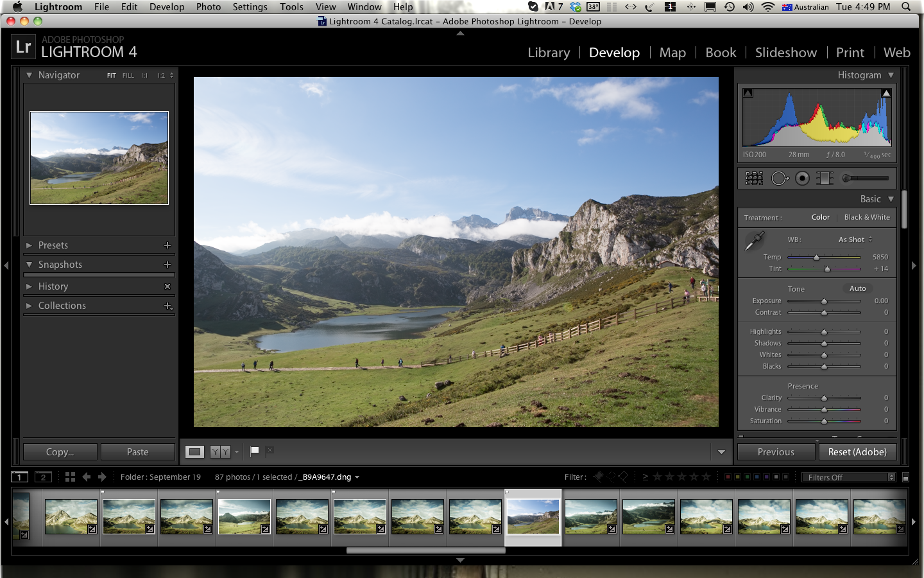This screenshot has width=924, height=578.
Task: Switch to the Library module
Action: tap(548, 53)
